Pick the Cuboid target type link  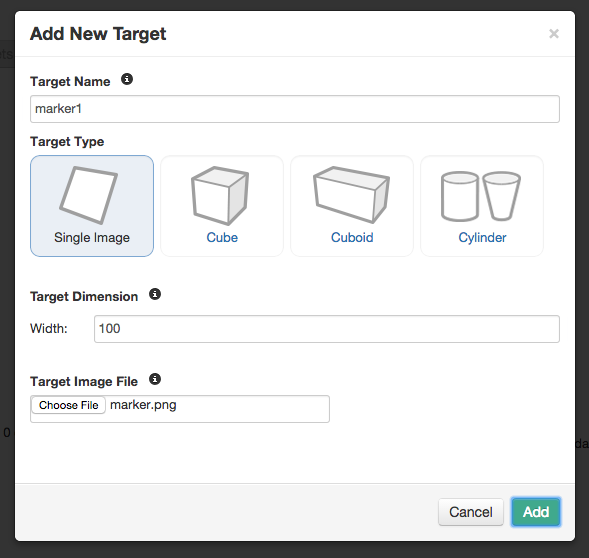352,237
